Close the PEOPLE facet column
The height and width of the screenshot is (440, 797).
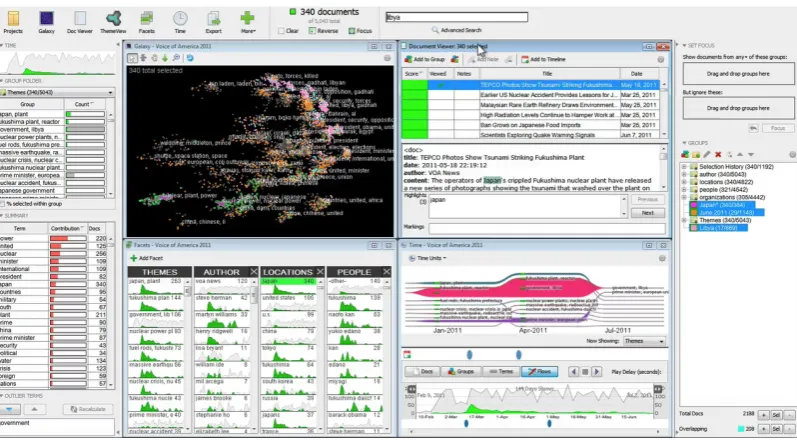click(x=386, y=272)
